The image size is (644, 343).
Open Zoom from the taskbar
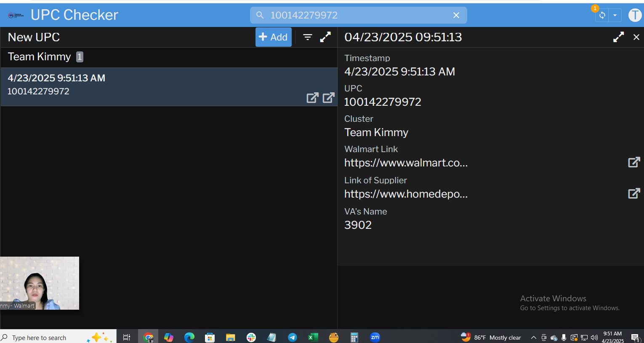pos(375,337)
